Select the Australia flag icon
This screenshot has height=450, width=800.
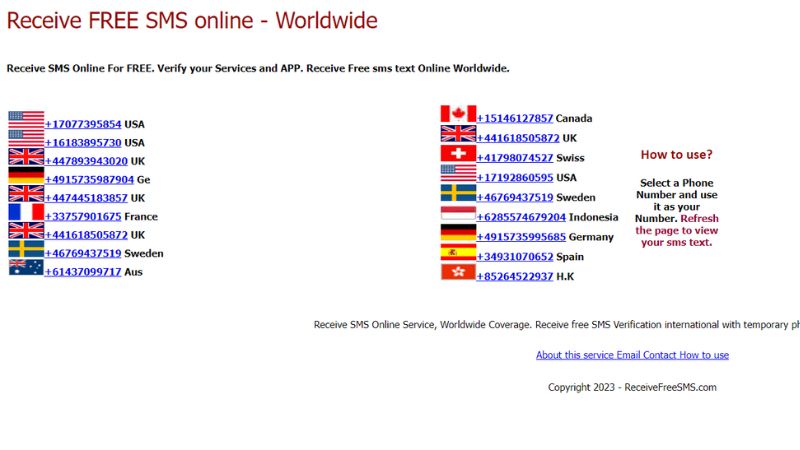coord(26,268)
